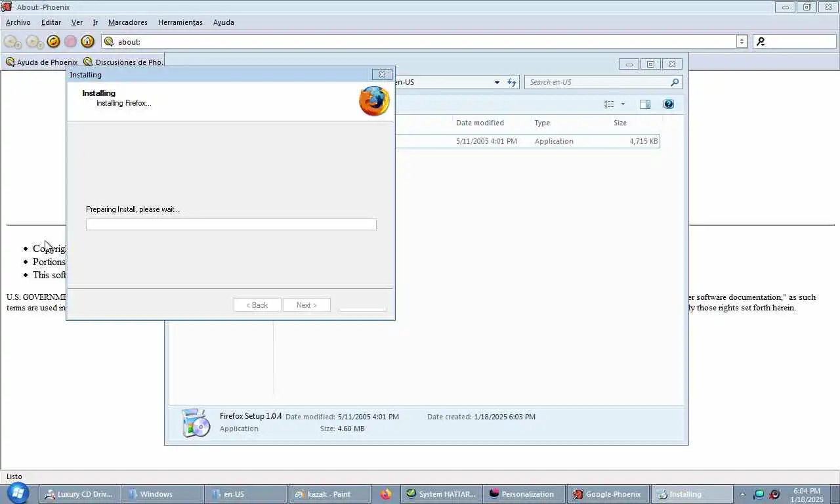840x504 pixels.
Task: Open the Personalization taskbar window
Action: (x=524, y=494)
